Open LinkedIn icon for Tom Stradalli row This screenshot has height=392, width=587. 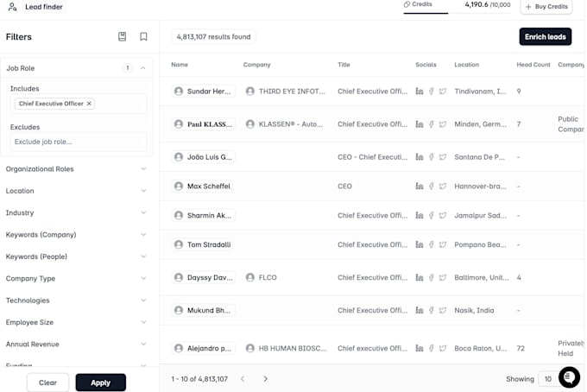(x=420, y=245)
